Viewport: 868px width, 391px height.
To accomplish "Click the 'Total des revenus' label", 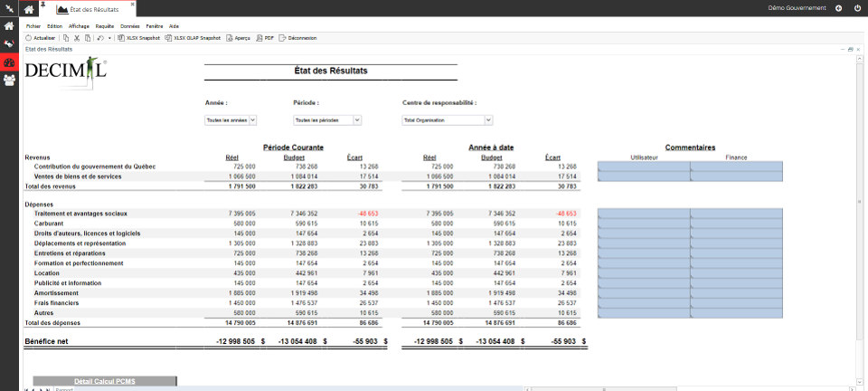I will (51, 186).
